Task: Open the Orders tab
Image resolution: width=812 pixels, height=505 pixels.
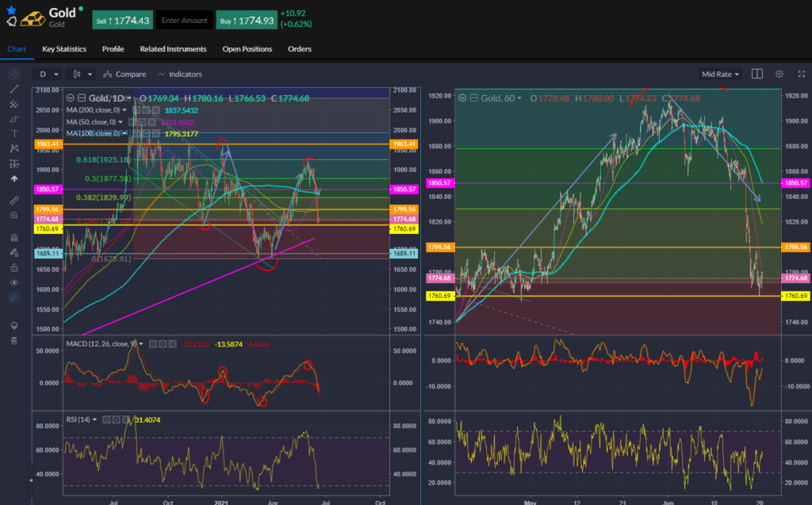Action: click(300, 49)
